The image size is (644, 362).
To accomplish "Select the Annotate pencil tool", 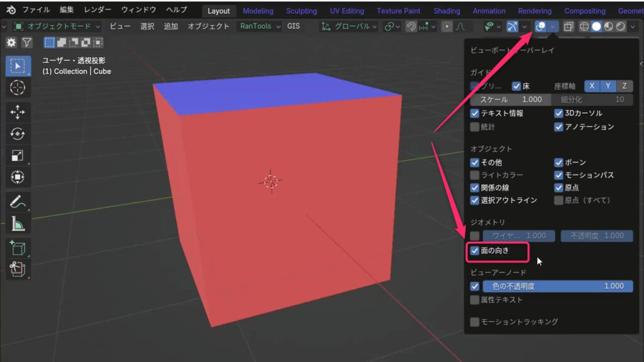I will pos(18,202).
